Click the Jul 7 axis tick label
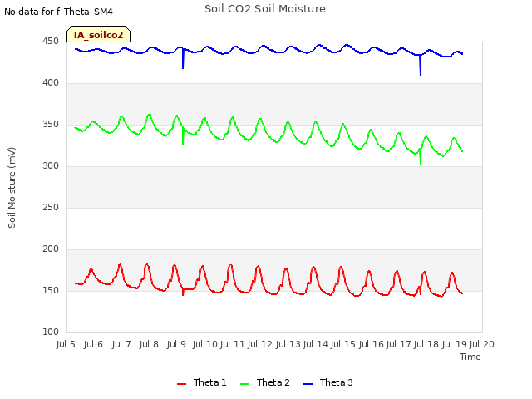The image size is (532, 399). tap(121, 344)
